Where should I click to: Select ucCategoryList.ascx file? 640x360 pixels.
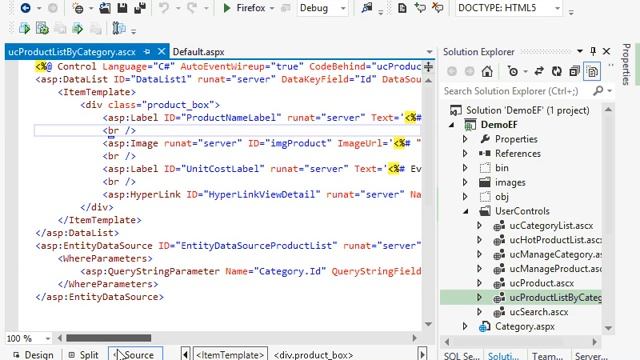click(551, 226)
